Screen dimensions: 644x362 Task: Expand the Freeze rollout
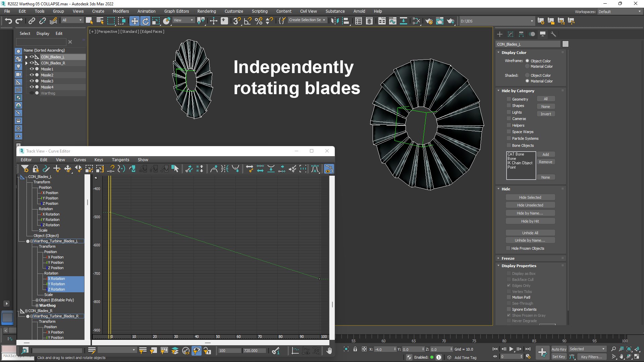tap(508, 258)
